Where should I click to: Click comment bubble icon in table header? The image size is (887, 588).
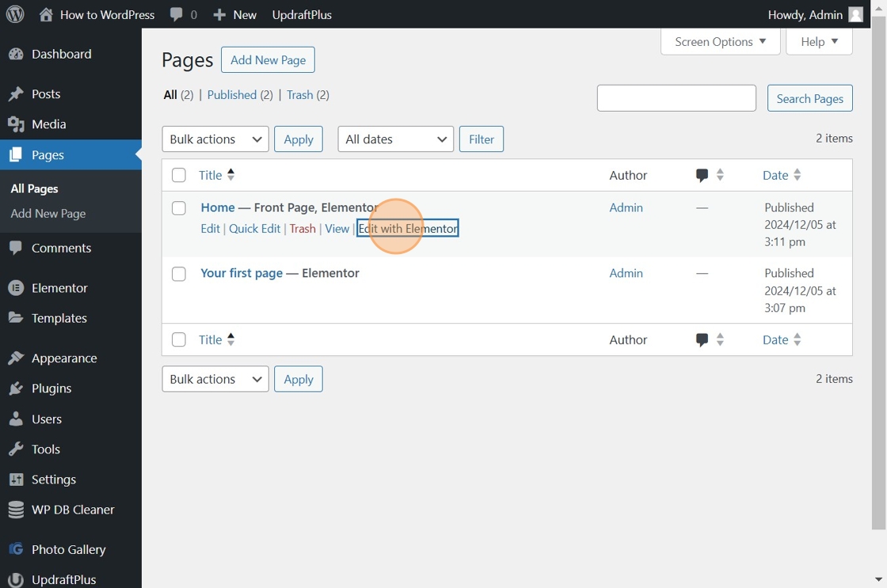tap(702, 175)
